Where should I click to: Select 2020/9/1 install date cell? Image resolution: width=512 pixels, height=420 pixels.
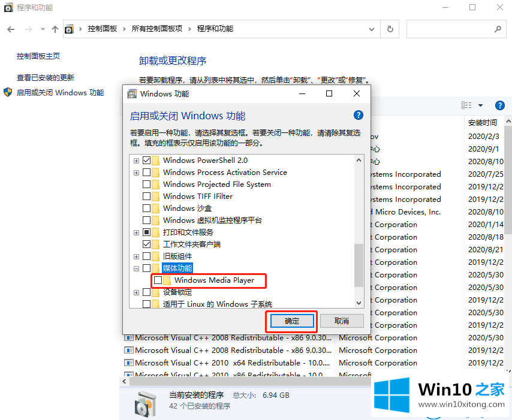pyautogui.click(x=484, y=149)
